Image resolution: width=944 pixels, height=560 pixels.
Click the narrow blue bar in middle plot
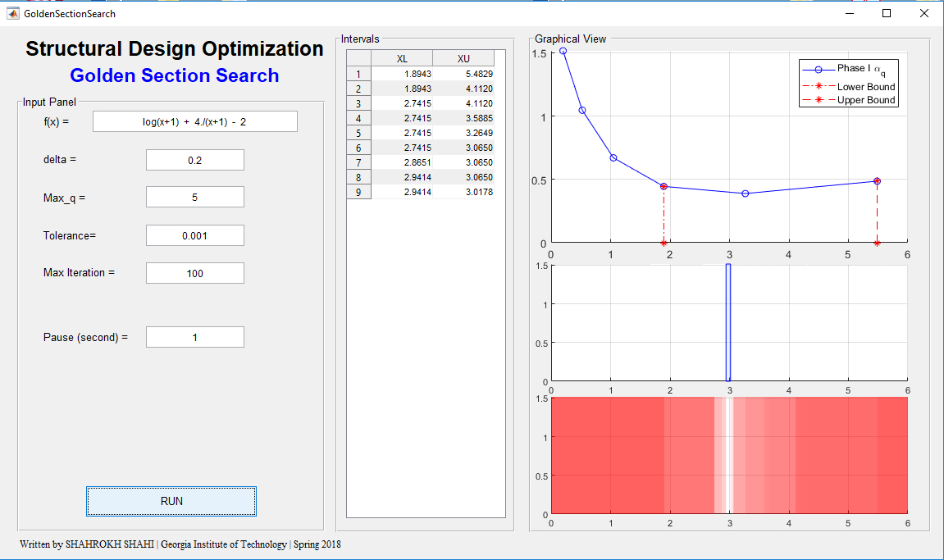coord(728,322)
